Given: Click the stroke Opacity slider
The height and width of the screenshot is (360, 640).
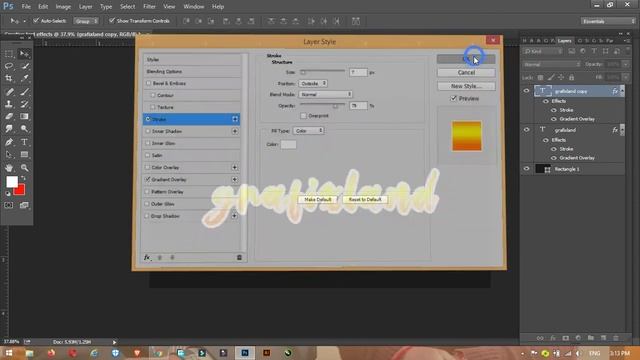Looking at the screenshot, I should (322, 106).
